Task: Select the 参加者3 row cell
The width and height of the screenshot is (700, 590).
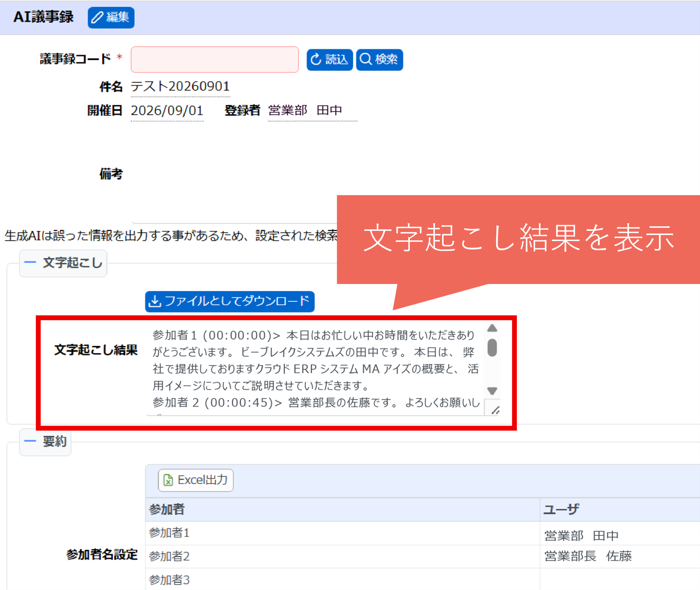Action: pyautogui.click(x=343, y=579)
